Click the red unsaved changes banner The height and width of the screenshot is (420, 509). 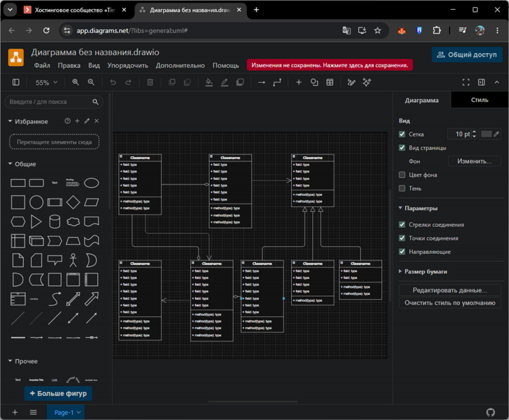click(x=330, y=66)
